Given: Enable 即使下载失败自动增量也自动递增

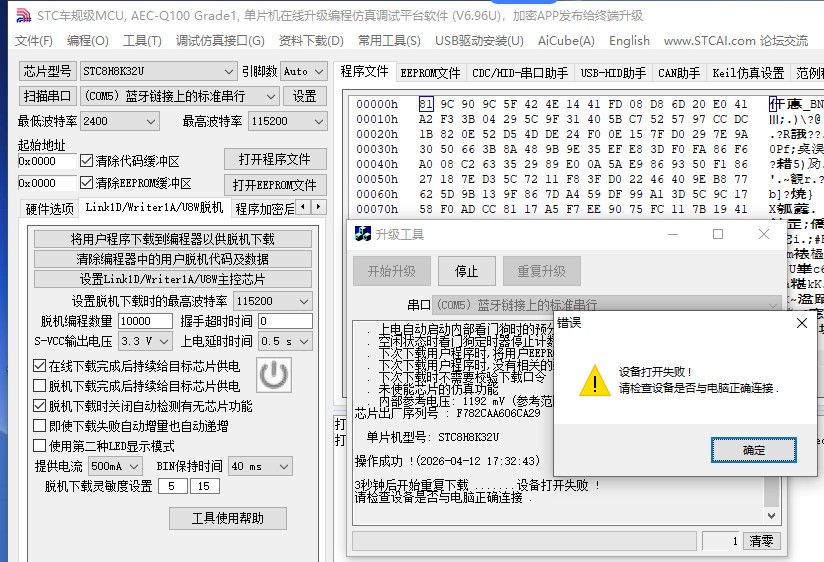Looking at the screenshot, I should click(39, 426).
